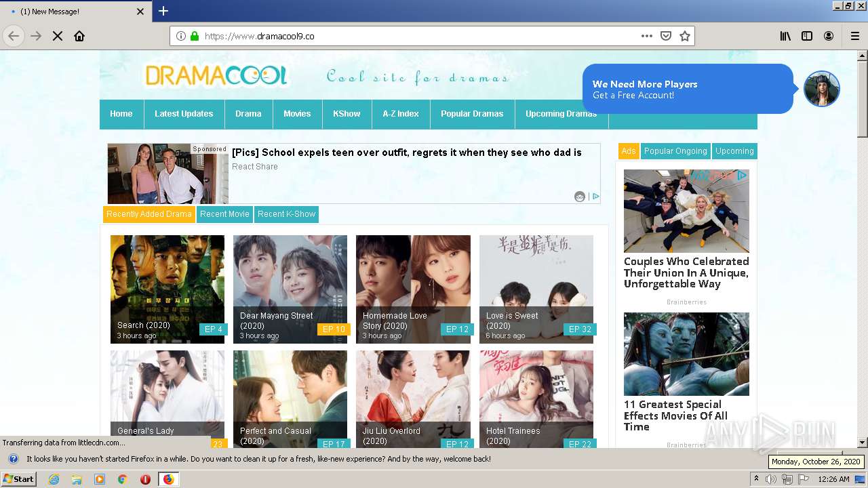Open the Drama navigation item
Viewport: 868px width, 488px height.
coord(248,114)
